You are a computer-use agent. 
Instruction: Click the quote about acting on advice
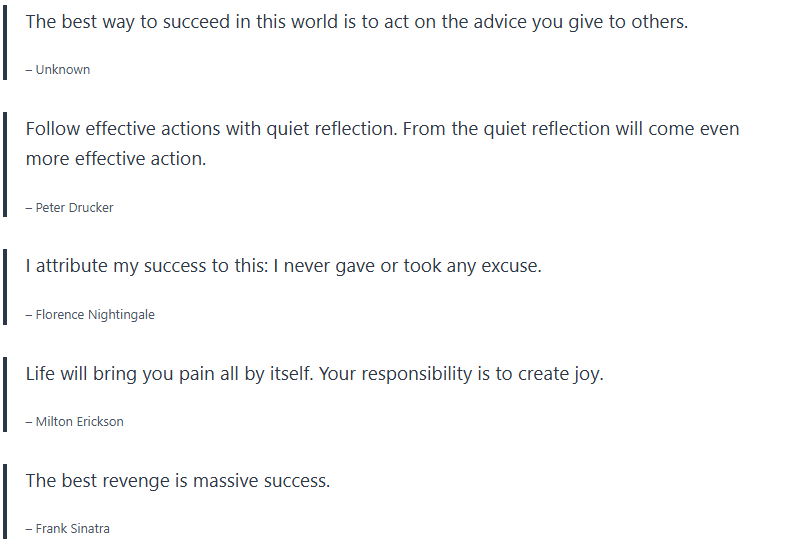[356, 22]
